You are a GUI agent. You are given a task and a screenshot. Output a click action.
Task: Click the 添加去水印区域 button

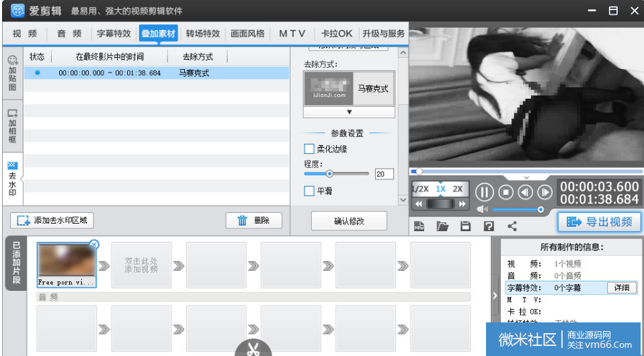tap(52, 220)
